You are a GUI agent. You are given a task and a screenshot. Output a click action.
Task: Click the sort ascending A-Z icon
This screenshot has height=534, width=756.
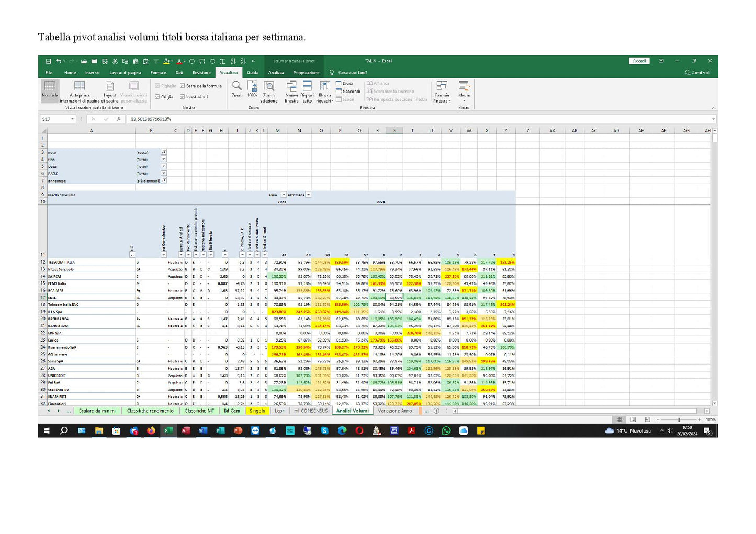pyautogui.click(x=233, y=61)
